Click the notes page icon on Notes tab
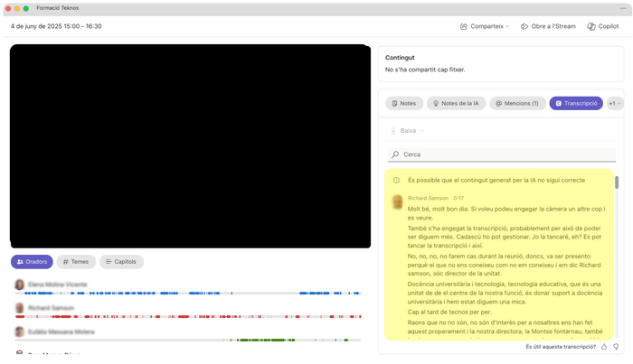Viewport: 633px width, 364px height. pos(394,103)
